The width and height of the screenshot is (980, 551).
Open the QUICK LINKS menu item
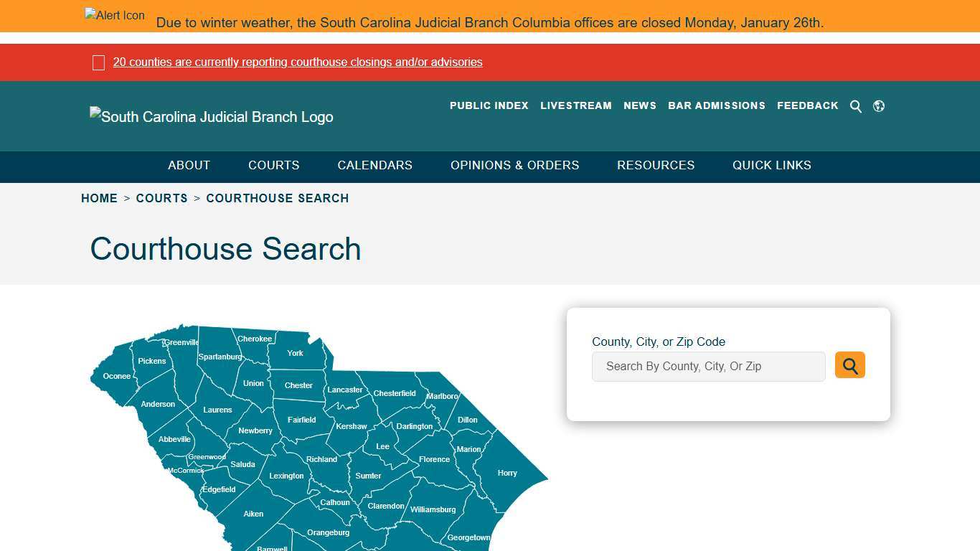point(771,165)
